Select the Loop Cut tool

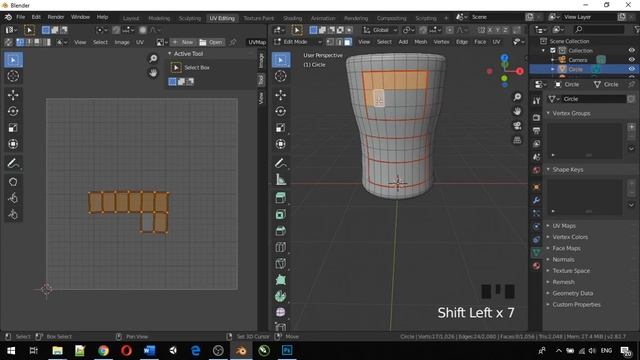(x=281, y=247)
